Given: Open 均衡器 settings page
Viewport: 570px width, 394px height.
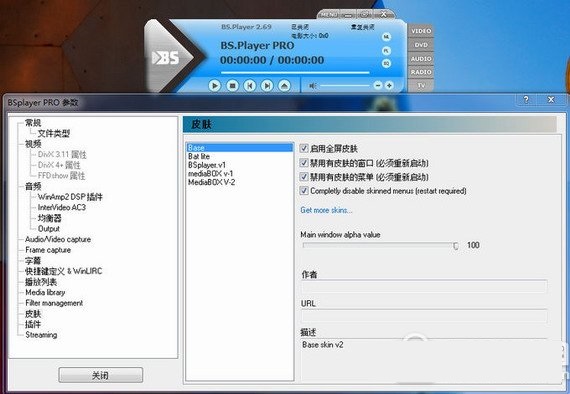Looking at the screenshot, I should pos(50,218).
